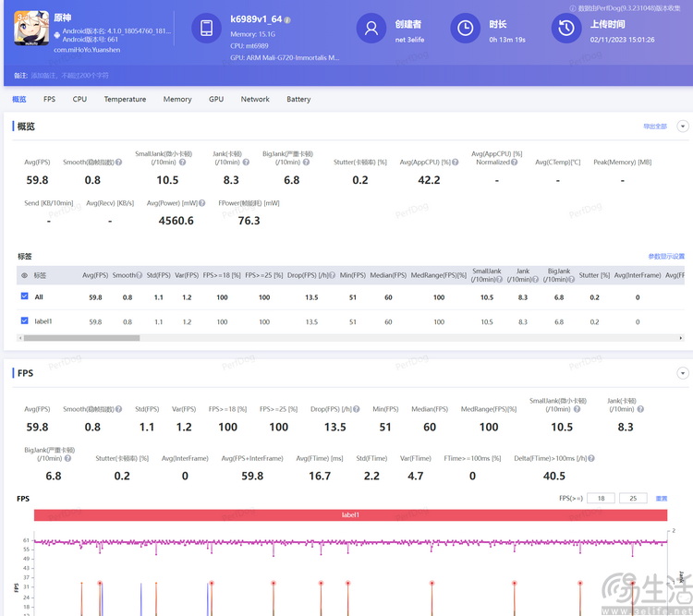This screenshot has width=693, height=616.
Task: Open help for Avg(Power) [mW] metric
Action: (x=202, y=203)
